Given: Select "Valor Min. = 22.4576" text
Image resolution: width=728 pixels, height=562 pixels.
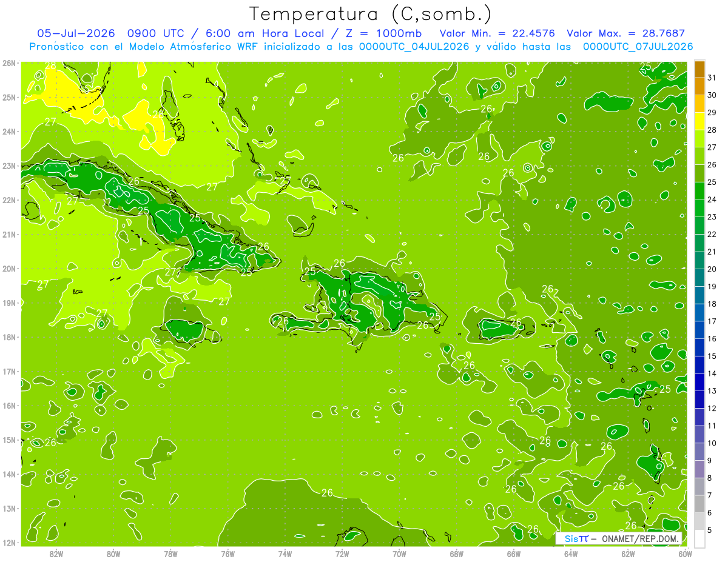Looking at the screenshot, I should [497, 33].
